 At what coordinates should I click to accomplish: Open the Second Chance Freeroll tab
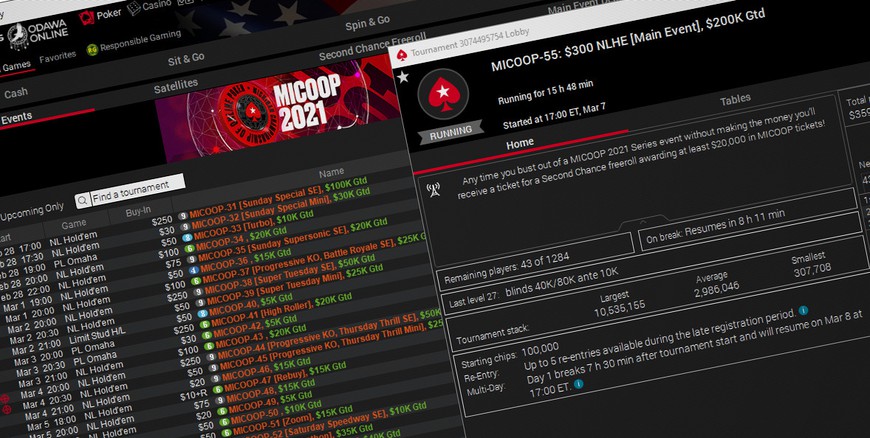372,48
